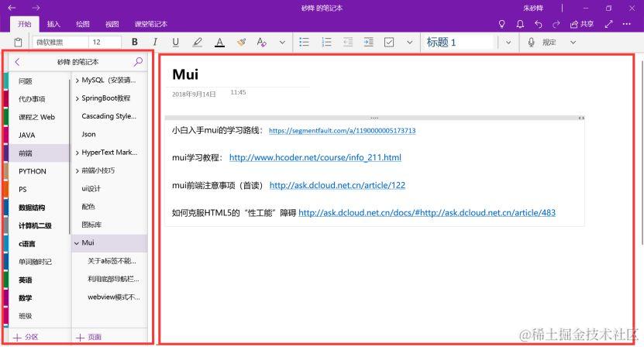Decrease indent of the paragraph

348,43
